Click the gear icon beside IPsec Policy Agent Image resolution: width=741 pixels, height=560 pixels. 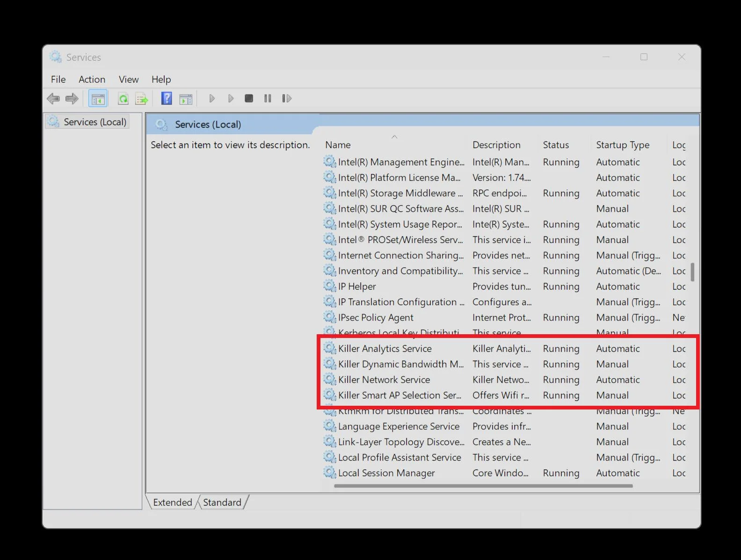[330, 317]
